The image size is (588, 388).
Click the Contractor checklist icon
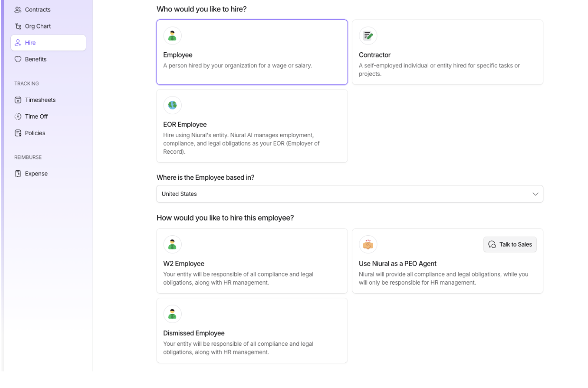point(368,36)
